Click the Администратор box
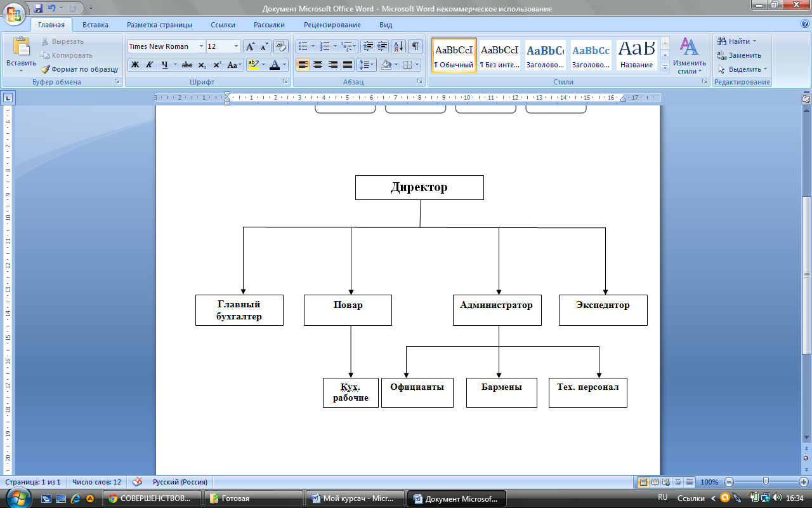The height and width of the screenshot is (508, 812). pyautogui.click(x=497, y=310)
